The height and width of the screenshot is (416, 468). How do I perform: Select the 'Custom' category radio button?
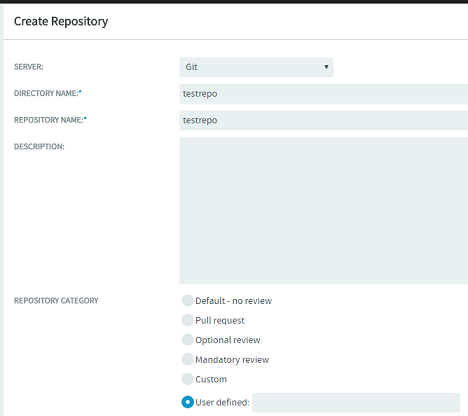(x=188, y=379)
